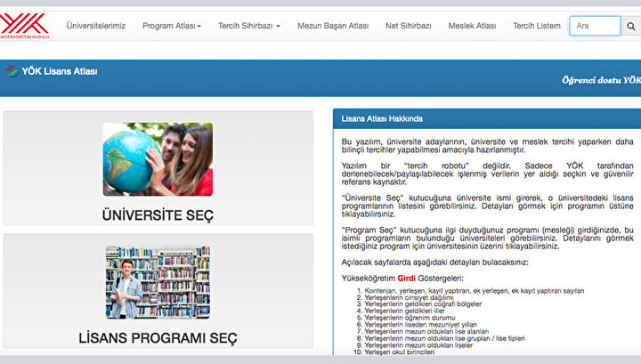641x364 pixels.
Task: Click the YÖK Lisans Atlası title link
Action: pos(60,71)
